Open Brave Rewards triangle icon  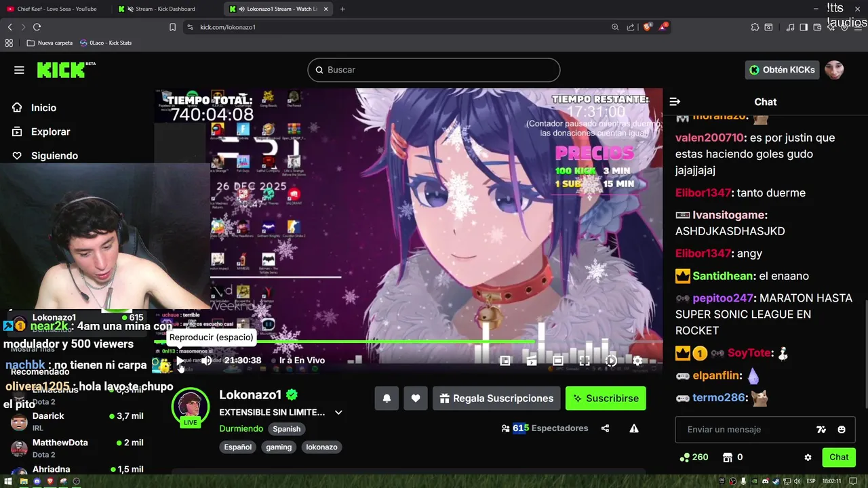(x=663, y=27)
